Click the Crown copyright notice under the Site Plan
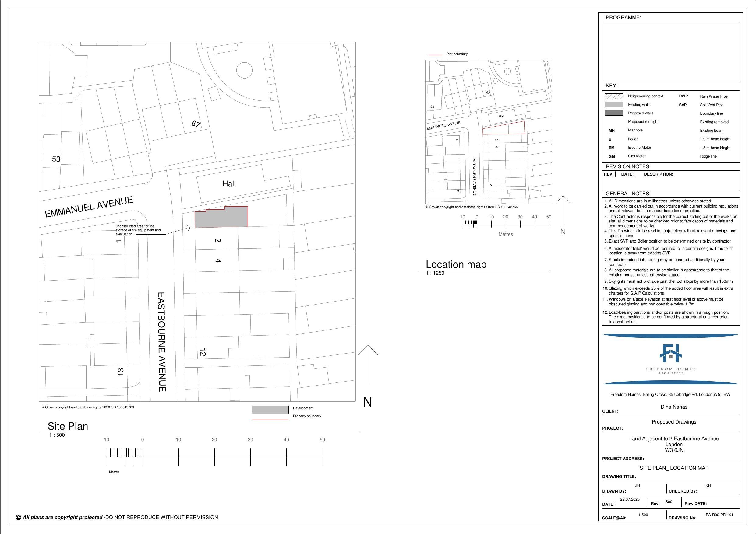756x534 pixels. pyautogui.click(x=87, y=407)
